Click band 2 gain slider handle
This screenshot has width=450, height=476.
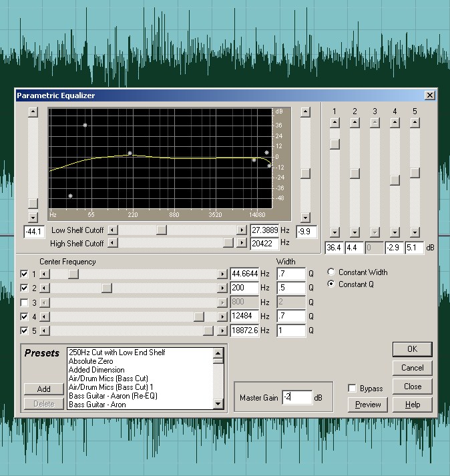click(x=355, y=174)
